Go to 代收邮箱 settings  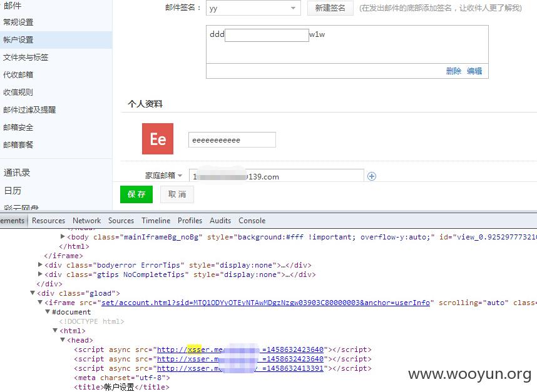(x=19, y=74)
